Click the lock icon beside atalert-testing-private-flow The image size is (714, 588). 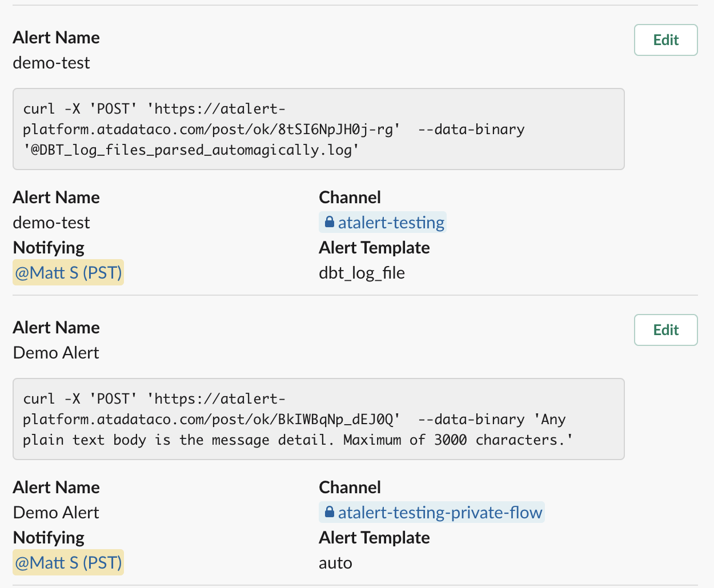(x=330, y=512)
